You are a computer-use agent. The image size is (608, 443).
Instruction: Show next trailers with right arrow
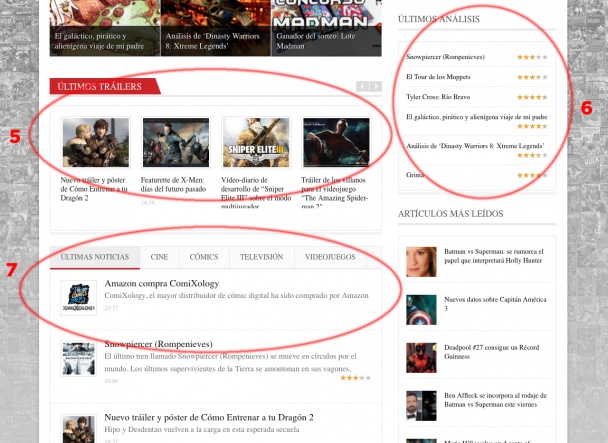point(376,86)
